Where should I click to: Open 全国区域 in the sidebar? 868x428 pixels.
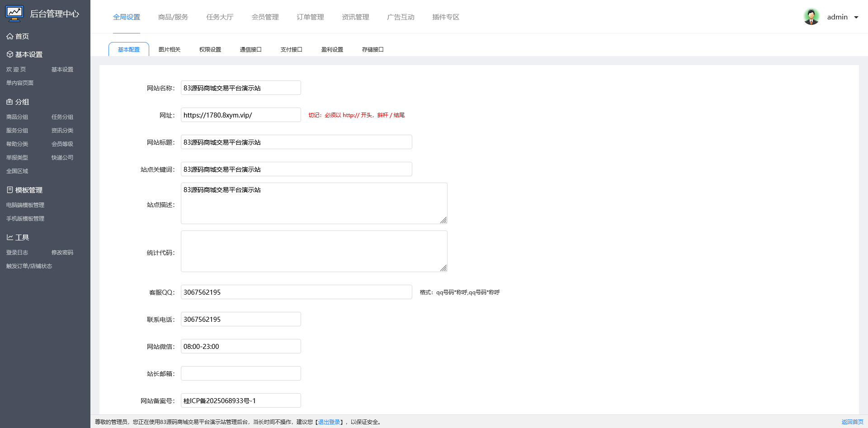tap(17, 171)
